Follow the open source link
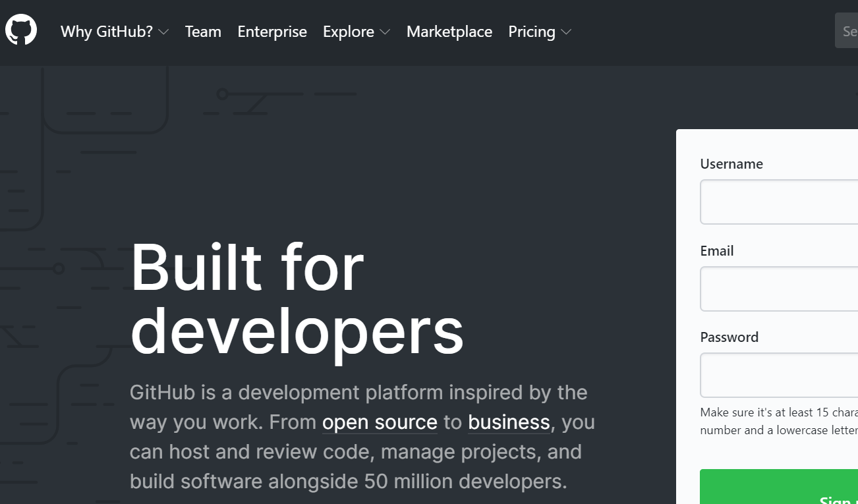 (x=380, y=422)
